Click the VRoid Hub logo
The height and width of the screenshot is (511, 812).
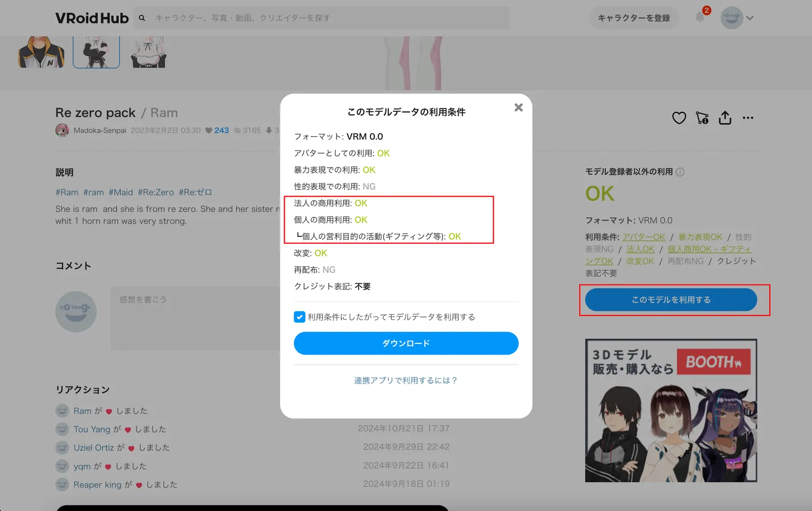92,18
